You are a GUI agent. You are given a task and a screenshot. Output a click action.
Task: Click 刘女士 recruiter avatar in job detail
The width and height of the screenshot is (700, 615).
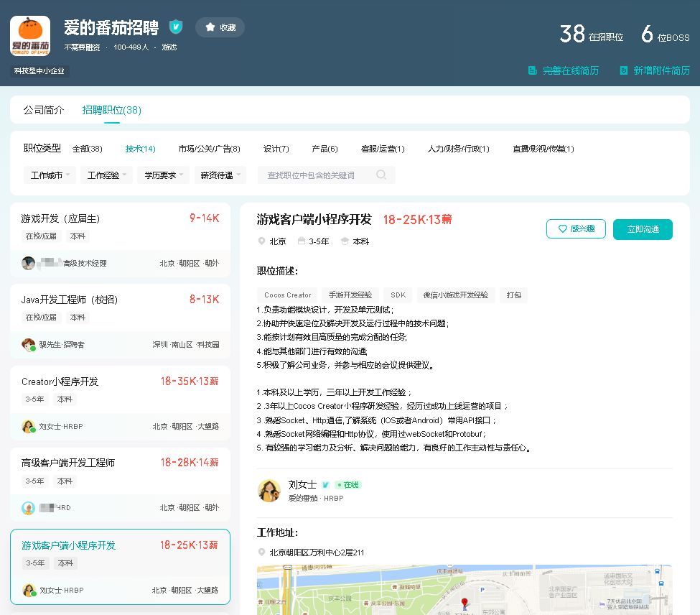[x=269, y=491]
